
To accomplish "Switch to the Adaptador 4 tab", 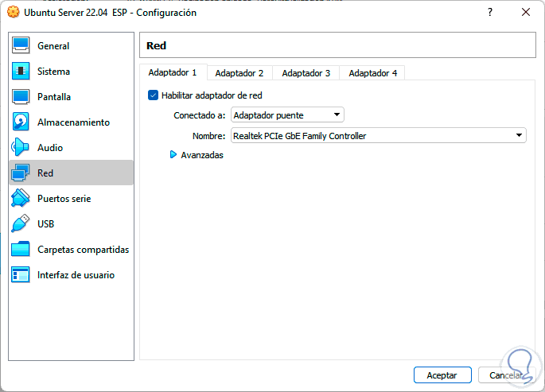I will [372, 73].
